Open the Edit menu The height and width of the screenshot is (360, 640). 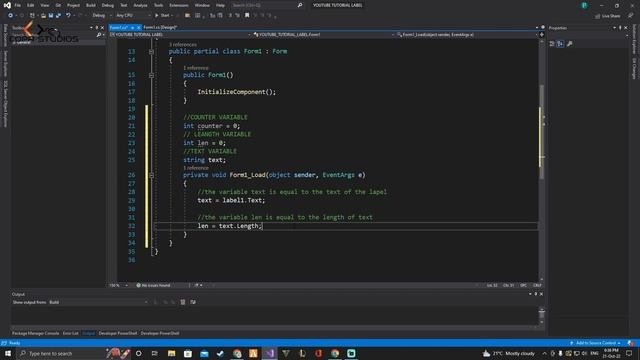[31, 5]
